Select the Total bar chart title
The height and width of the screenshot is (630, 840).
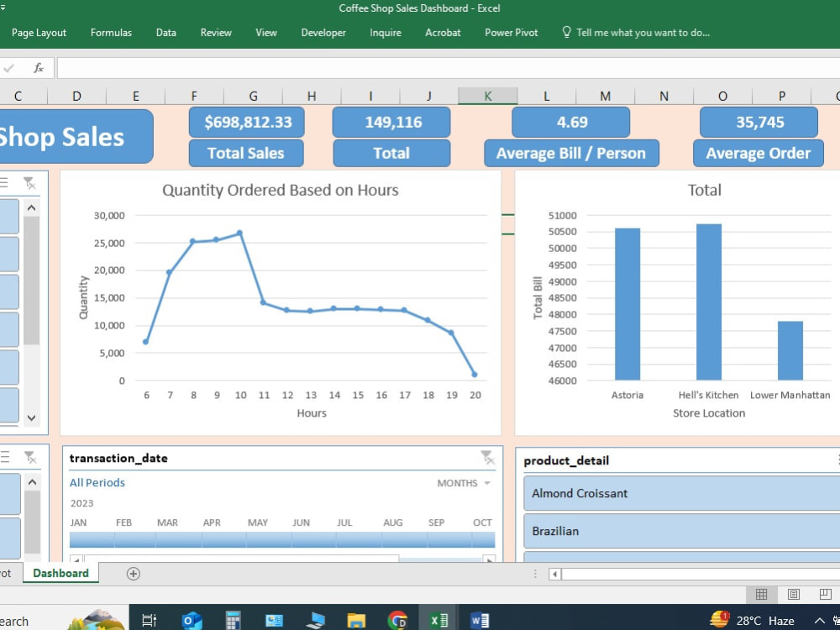point(704,190)
